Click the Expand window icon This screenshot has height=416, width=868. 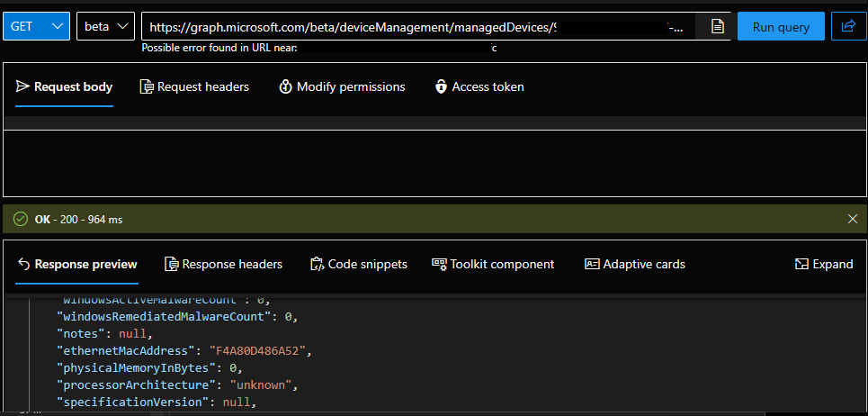point(801,264)
